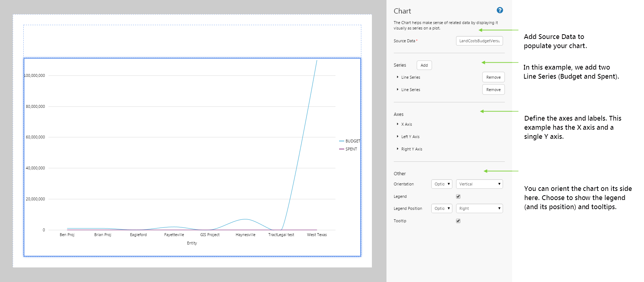This screenshot has width=644, height=282.
Task: Select the empty dashed region above chart
Action: coord(192,41)
